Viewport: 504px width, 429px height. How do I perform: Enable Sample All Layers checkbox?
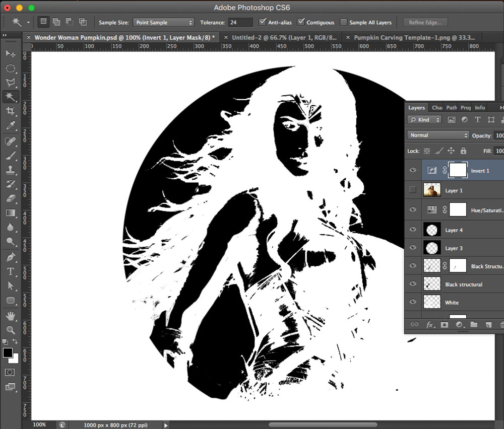(344, 22)
